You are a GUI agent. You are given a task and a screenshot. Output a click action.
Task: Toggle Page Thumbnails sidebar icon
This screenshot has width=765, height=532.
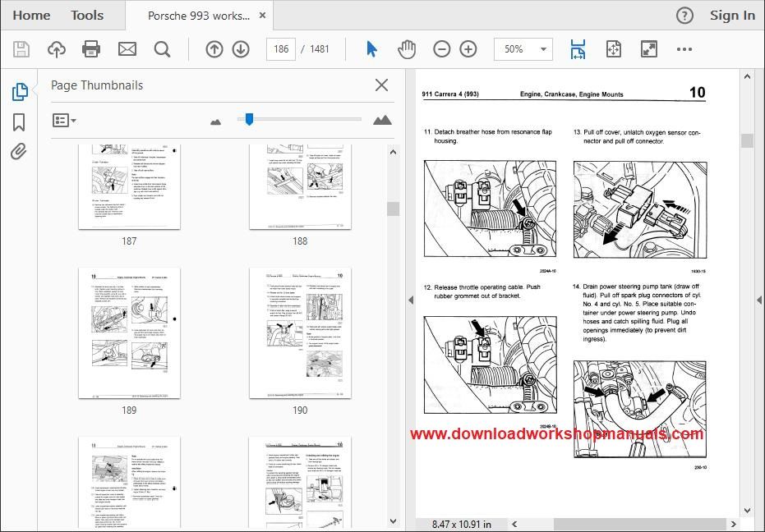tap(20, 92)
